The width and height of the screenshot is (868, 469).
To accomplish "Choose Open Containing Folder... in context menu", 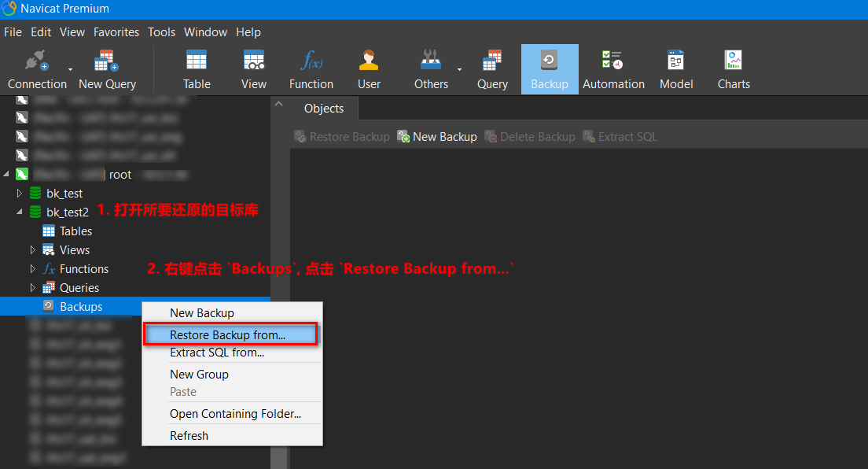I will coord(232,414).
